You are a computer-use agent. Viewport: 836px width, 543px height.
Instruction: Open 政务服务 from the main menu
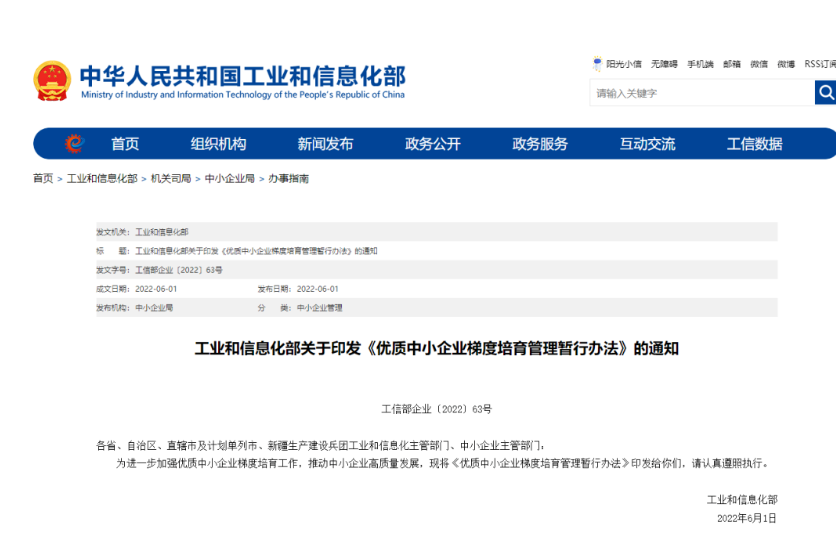point(540,144)
